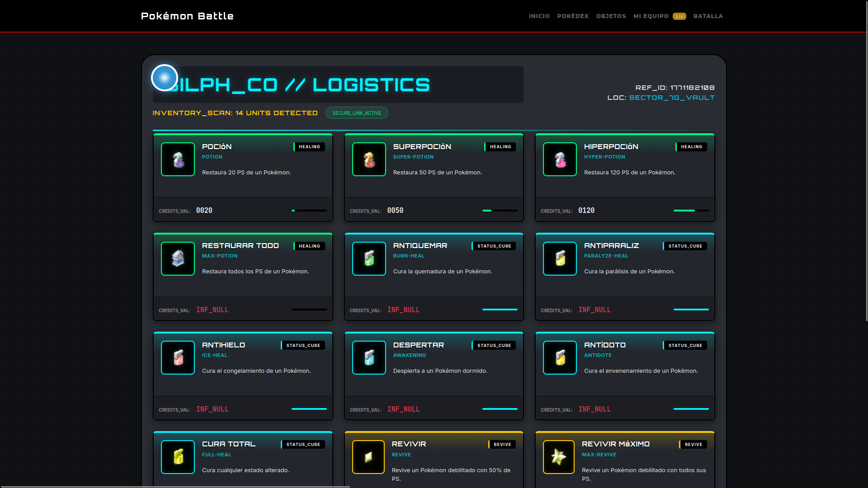
Task: Click the Antídoto antidote icon
Action: [x=560, y=358]
